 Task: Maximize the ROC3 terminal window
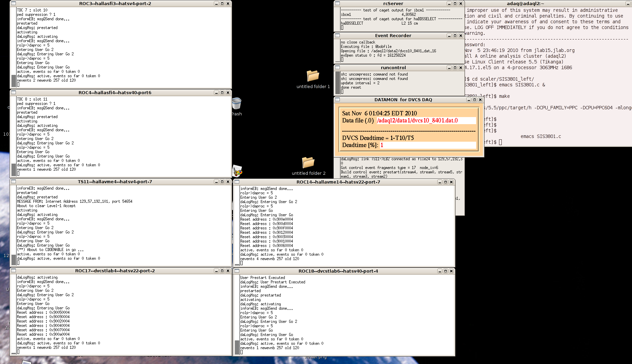[222, 3]
